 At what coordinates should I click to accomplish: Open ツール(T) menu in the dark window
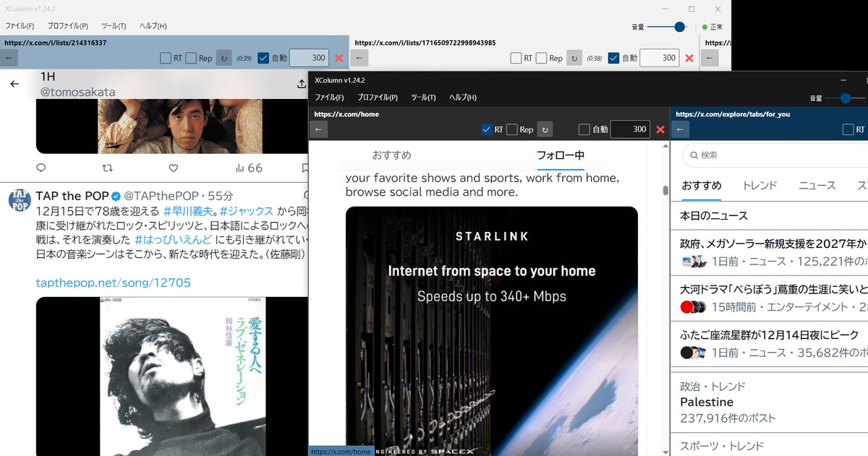click(423, 98)
